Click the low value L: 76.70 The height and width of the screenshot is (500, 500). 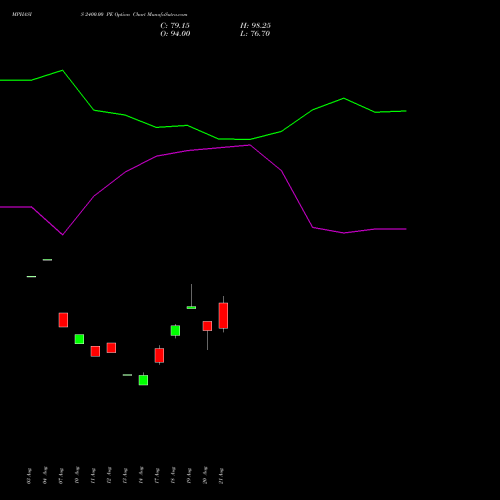(x=255, y=34)
